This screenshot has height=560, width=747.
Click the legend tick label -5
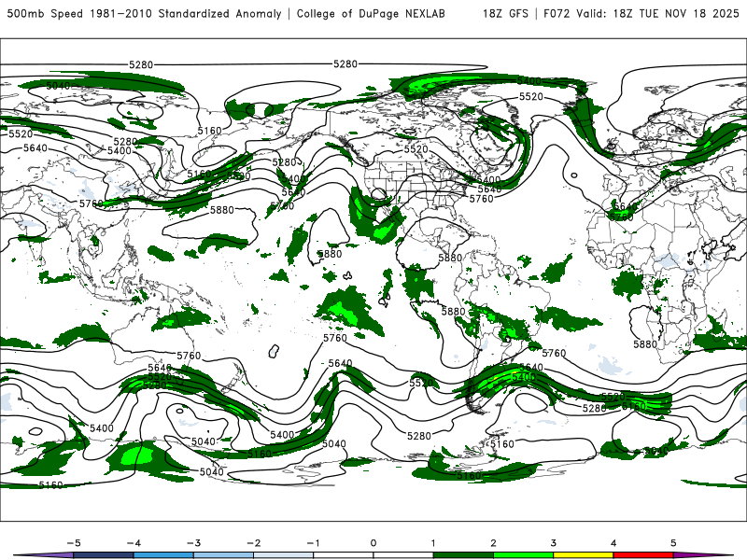click(74, 543)
